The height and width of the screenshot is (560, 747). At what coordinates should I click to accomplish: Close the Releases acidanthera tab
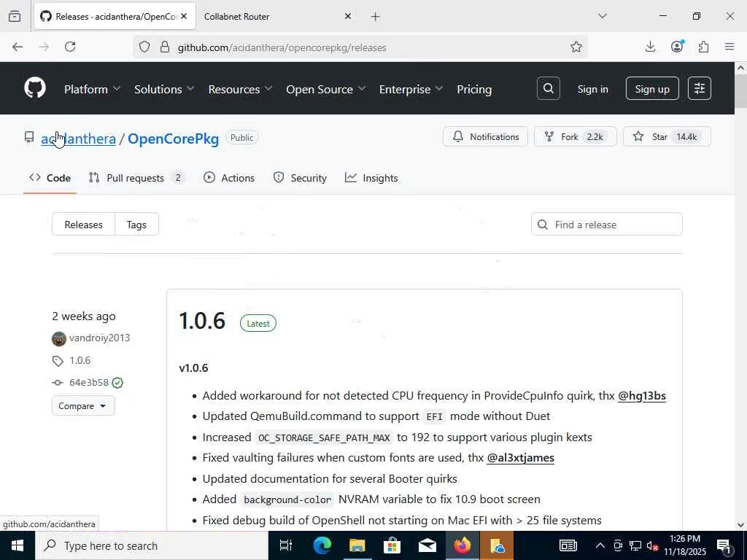(184, 16)
